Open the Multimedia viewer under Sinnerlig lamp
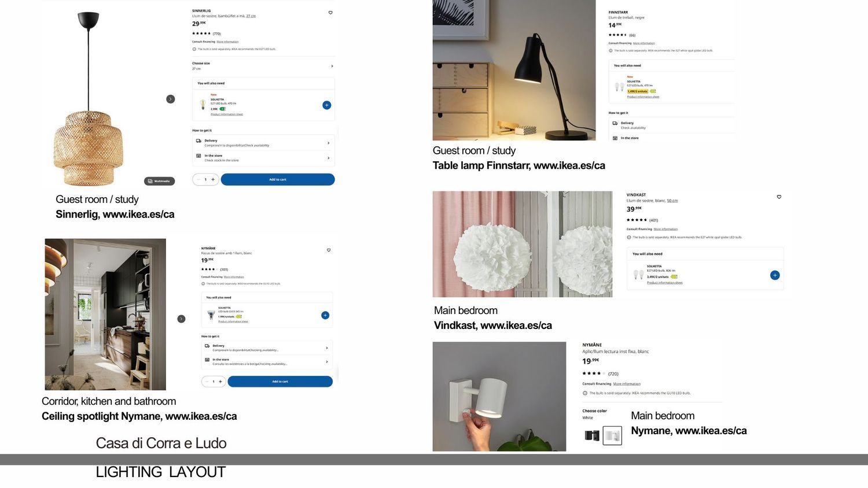The width and height of the screenshot is (868, 488). [x=159, y=181]
